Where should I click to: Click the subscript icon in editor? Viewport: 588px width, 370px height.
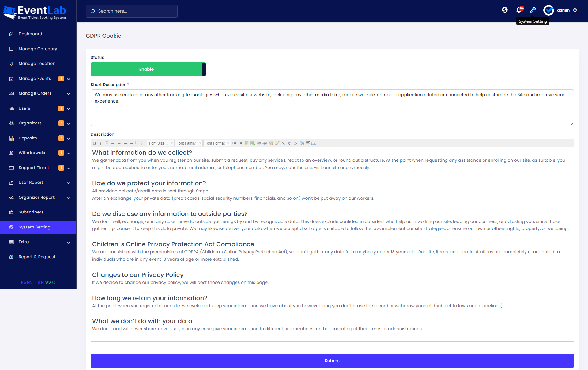click(x=283, y=143)
